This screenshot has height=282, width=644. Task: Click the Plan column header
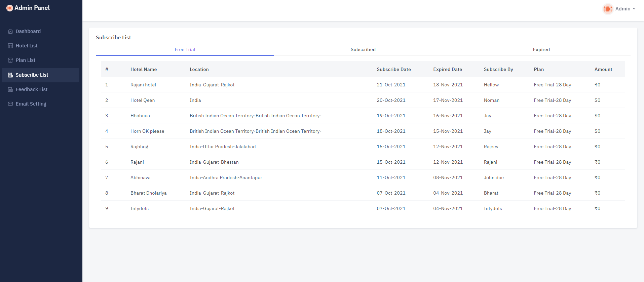click(539, 69)
